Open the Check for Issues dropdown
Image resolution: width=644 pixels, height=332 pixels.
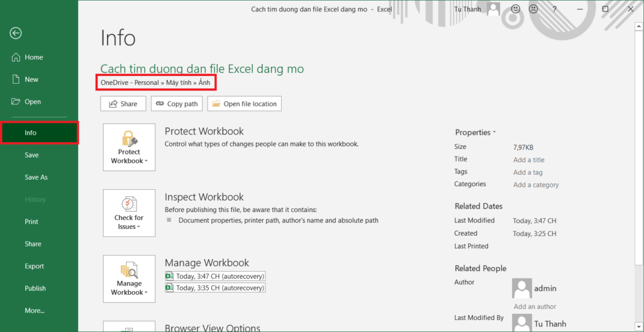(129, 213)
